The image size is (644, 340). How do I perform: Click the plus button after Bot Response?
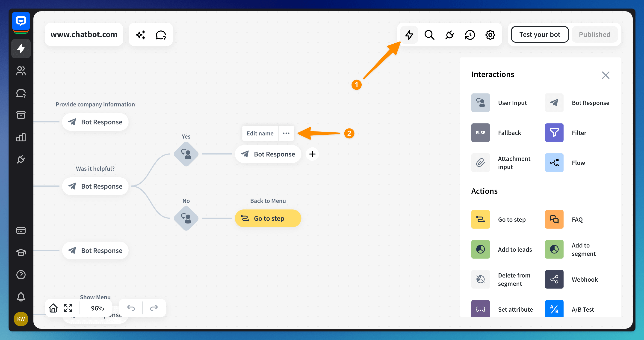click(312, 154)
